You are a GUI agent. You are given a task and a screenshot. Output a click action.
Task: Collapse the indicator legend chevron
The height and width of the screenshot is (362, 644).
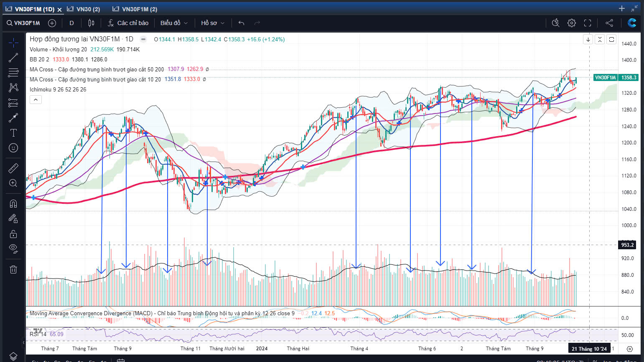tap(36, 100)
